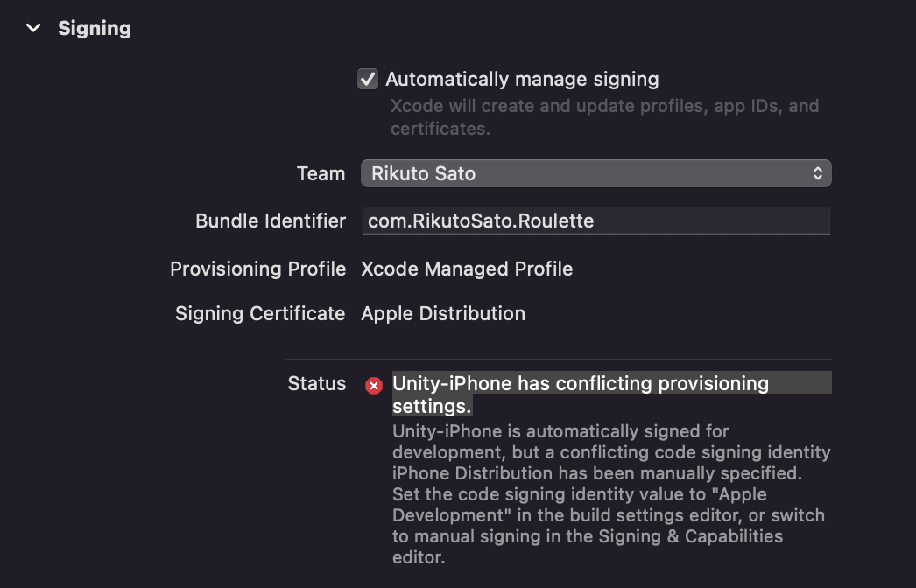
Task: Click the Apple Distribution certificate text
Action: tap(442, 313)
